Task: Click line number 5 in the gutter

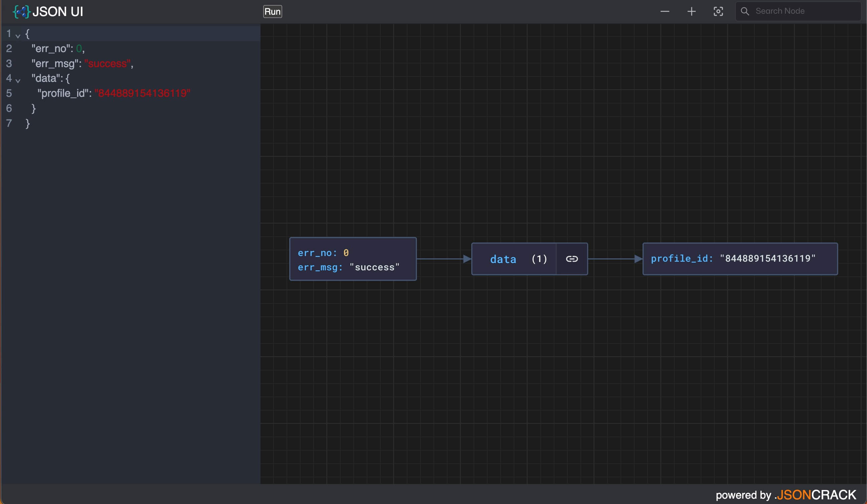Action: [9, 93]
